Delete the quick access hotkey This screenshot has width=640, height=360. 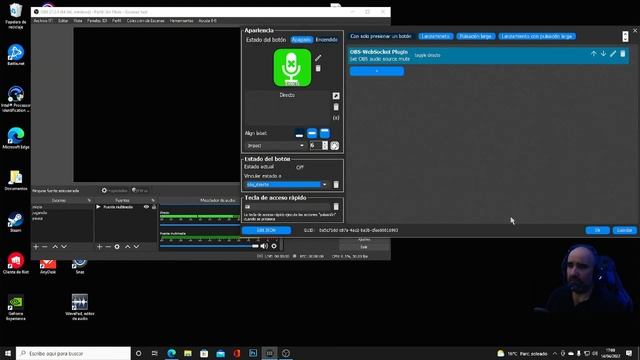coord(336,207)
